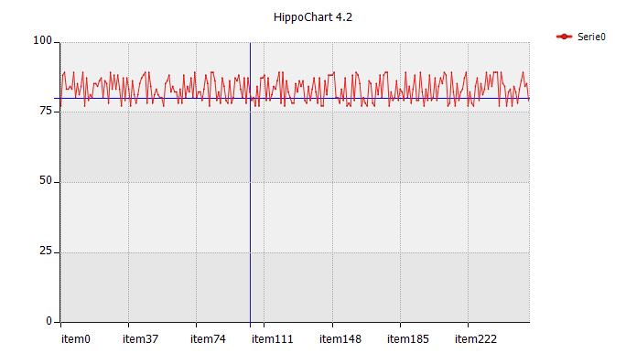Click the HippoChart 4.2 title
The width and height of the screenshot is (626, 364).
(313, 17)
